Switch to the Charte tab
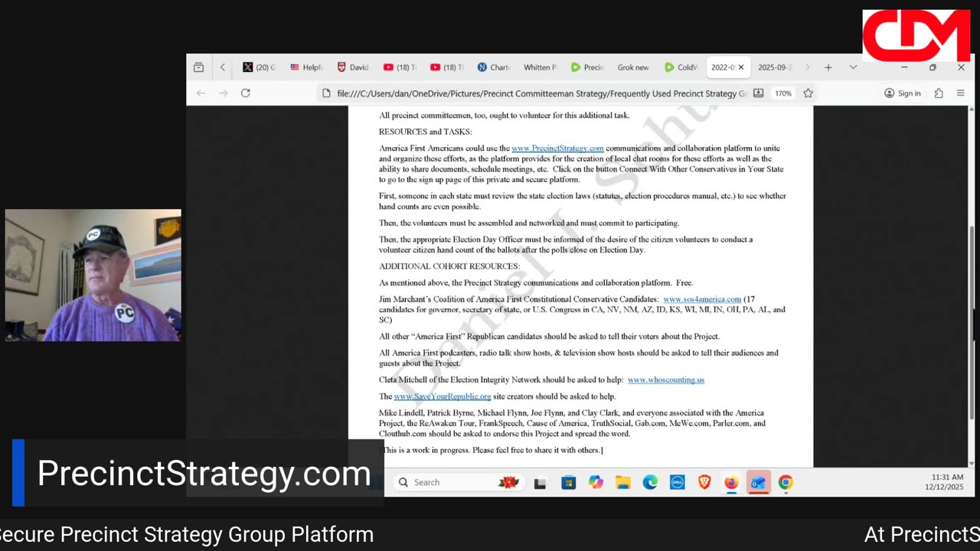980x551 pixels. click(494, 67)
